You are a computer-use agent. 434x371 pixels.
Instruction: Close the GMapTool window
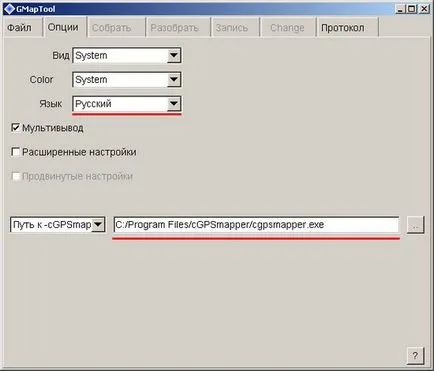click(424, 9)
